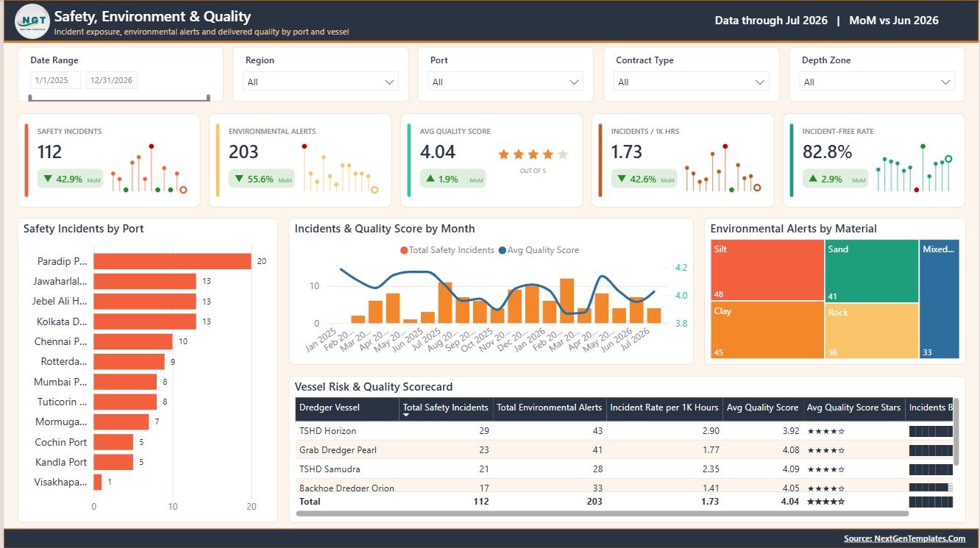Viewport: 980px width, 548px height.
Task: Open the Depth Zone dropdown
Action: pos(877,82)
